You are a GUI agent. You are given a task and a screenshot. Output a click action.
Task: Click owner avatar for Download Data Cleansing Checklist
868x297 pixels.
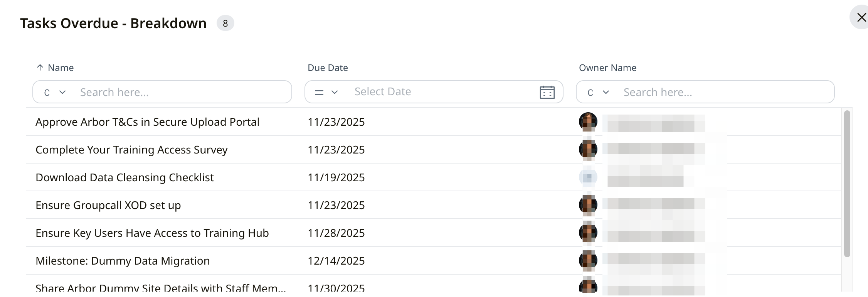(588, 177)
